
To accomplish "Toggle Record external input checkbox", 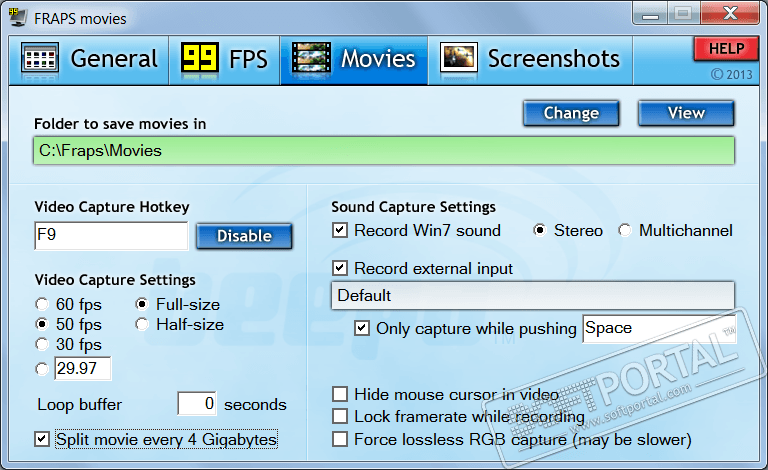I will click(340, 268).
